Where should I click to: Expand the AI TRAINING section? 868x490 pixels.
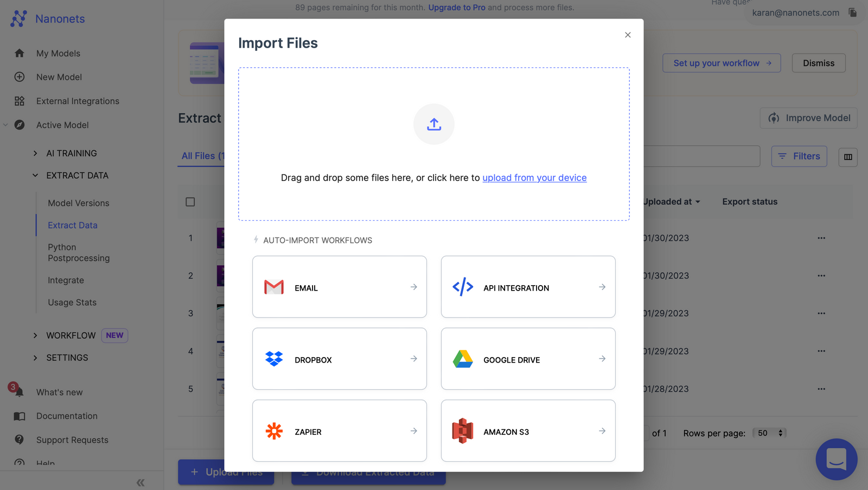point(71,153)
